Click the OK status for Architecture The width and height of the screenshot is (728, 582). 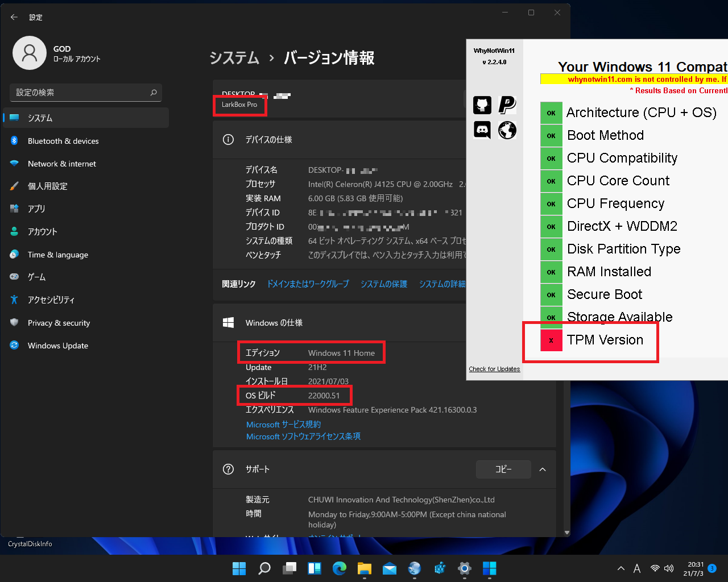point(551,113)
